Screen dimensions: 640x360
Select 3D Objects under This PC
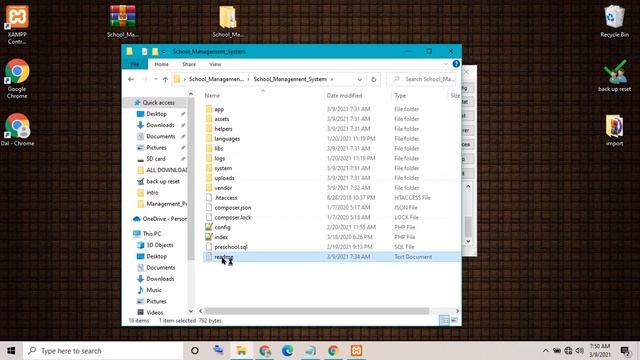point(160,245)
